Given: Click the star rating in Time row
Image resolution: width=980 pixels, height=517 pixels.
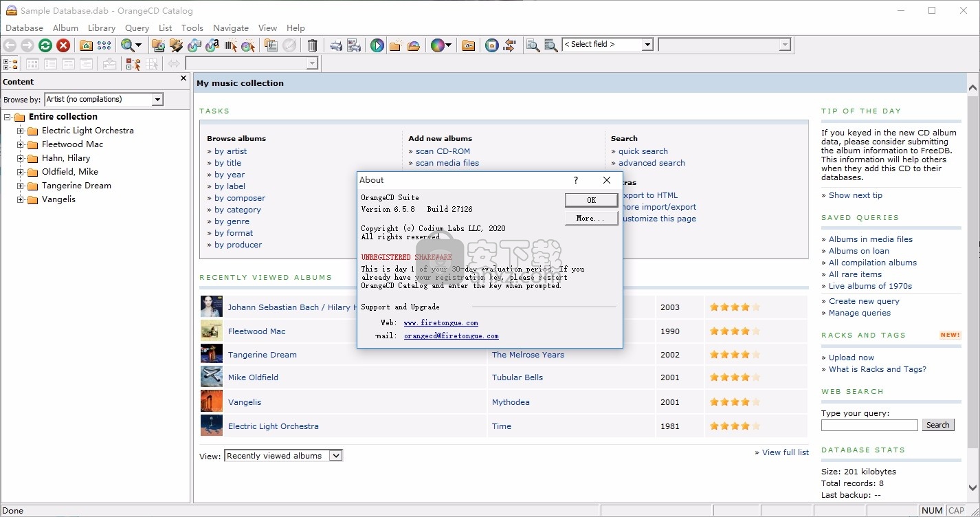Looking at the screenshot, I should click(735, 426).
